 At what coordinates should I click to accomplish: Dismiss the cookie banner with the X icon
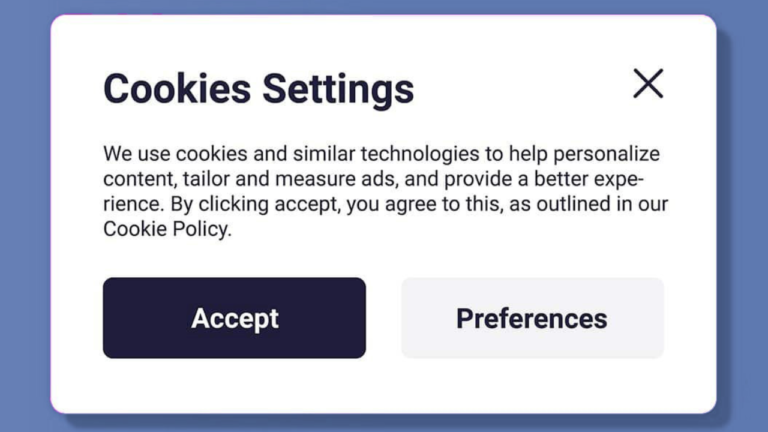click(x=648, y=84)
